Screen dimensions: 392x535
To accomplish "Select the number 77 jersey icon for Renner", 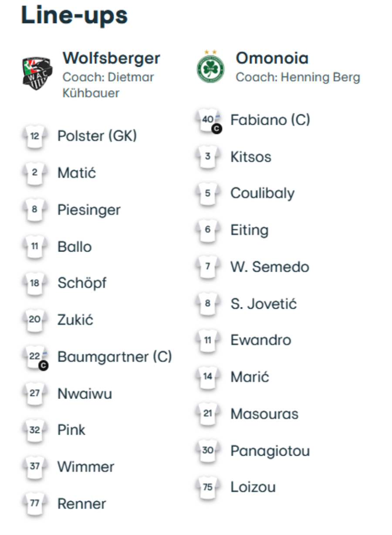I will (35, 504).
